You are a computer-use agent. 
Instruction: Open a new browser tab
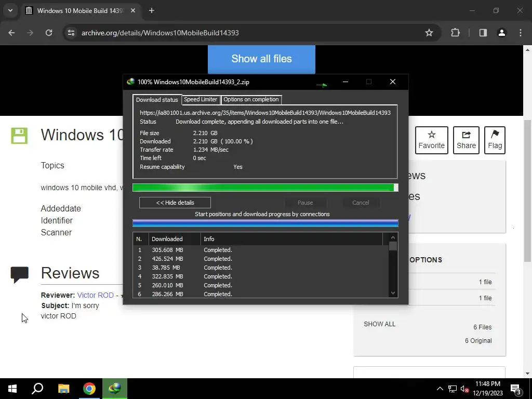(152, 10)
